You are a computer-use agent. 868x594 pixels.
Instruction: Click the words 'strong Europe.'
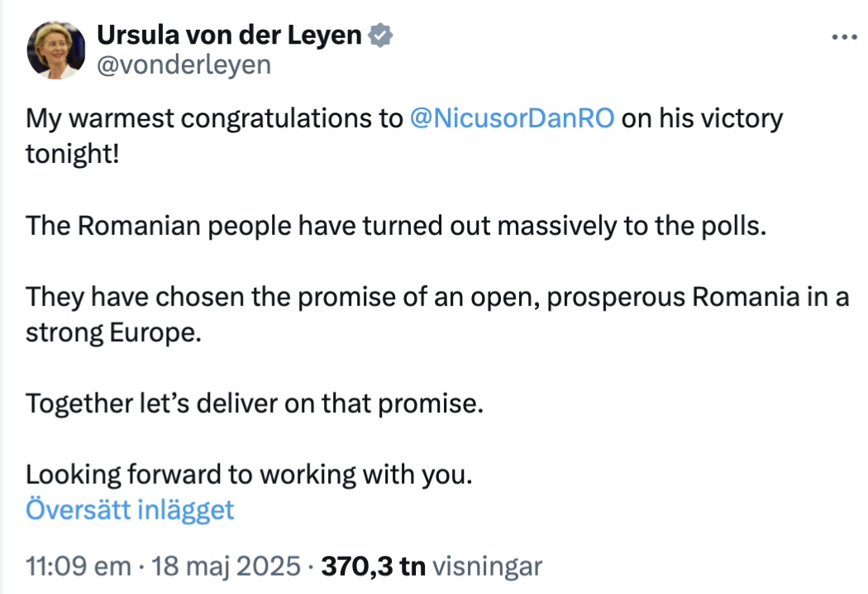(113, 333)
